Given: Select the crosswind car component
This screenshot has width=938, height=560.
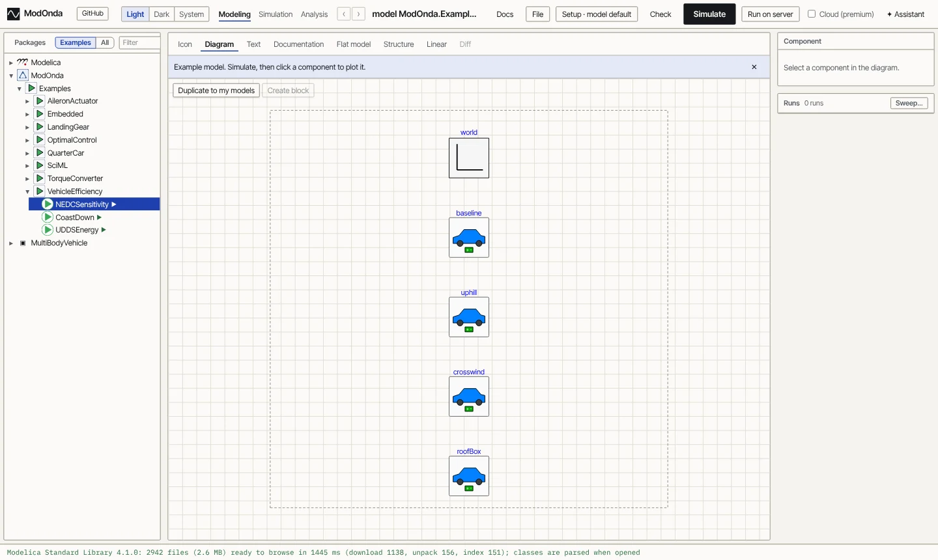Looking at the screenshot, I should click(469, 397).
